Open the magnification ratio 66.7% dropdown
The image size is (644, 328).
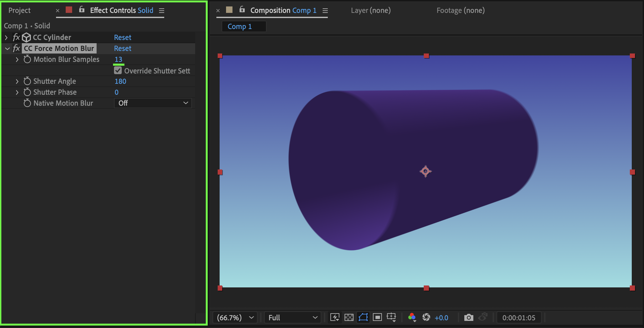point(235,318)
